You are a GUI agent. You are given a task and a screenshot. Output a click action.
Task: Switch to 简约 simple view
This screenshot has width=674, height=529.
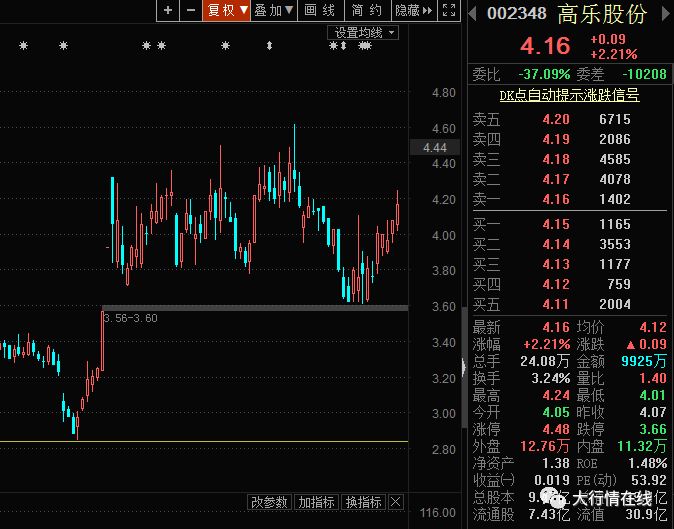coord(367,10)
